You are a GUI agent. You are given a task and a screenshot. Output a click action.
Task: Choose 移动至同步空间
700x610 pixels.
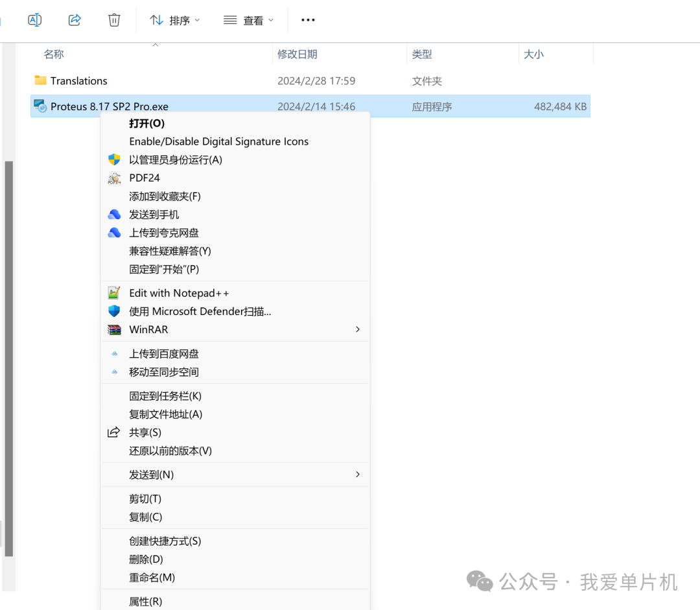(x=164, y=372)
